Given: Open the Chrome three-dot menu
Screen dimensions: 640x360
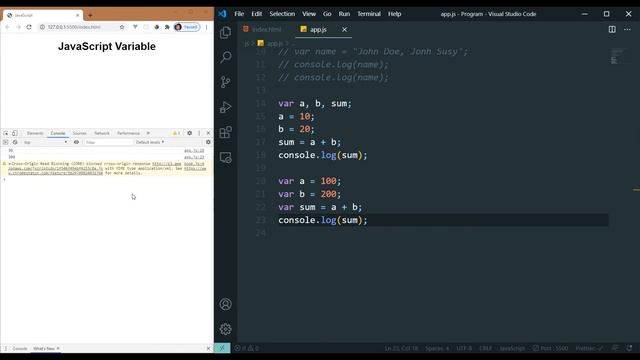Looking at the screenshot, I should (207, 27).
